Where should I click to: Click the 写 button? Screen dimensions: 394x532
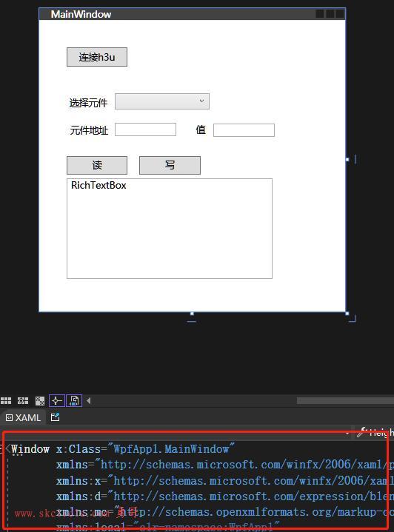tap(170, 165)
